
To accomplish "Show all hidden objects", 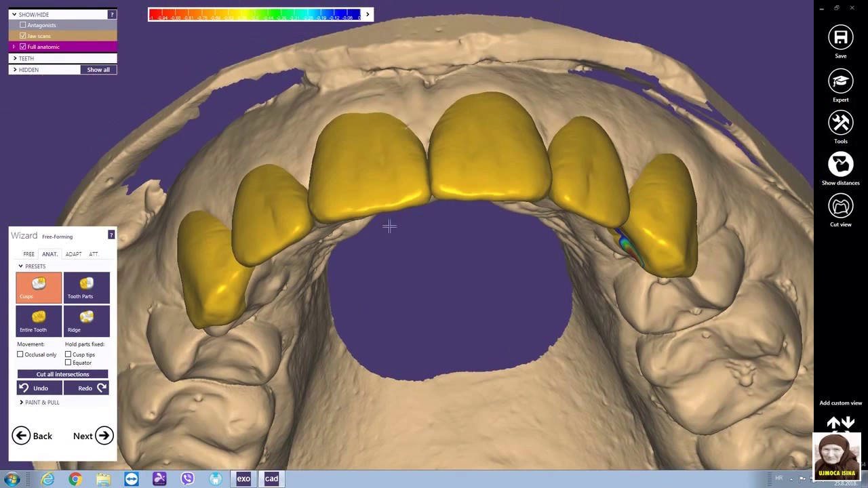I will coord(98,70).
